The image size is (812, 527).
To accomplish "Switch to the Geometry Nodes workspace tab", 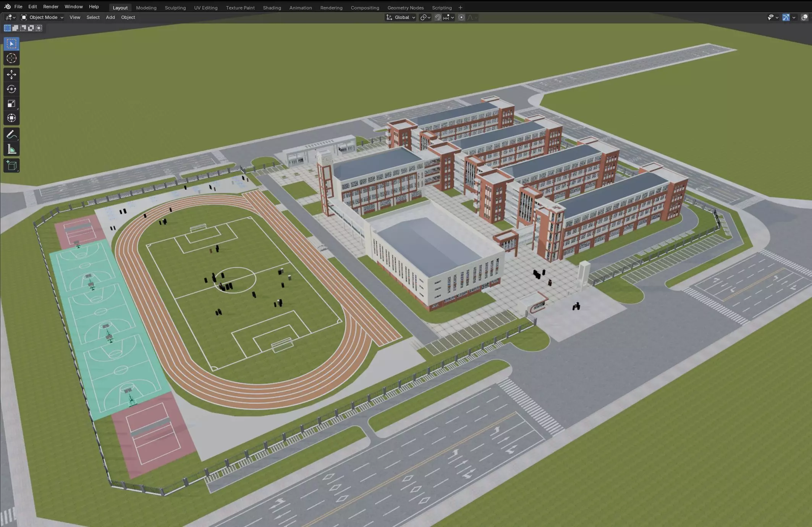I will 406,8.
